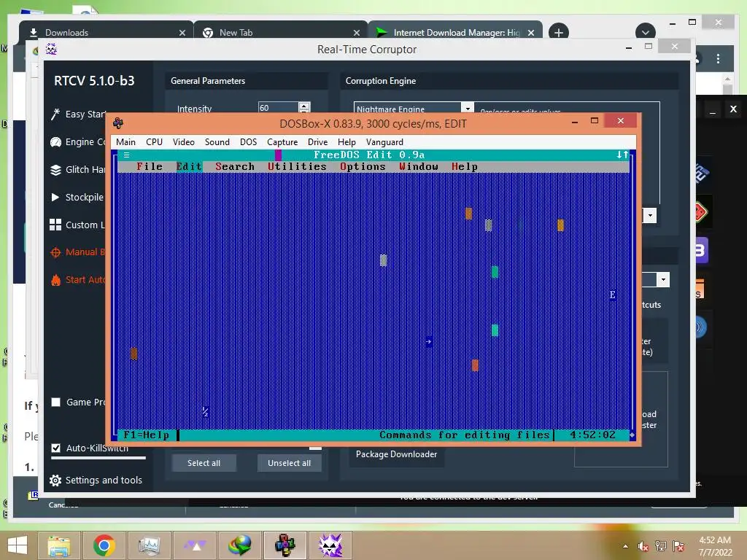Click the DOSBox-X title bar app icon
Screen dimensions: 747x560
point(118,123)
